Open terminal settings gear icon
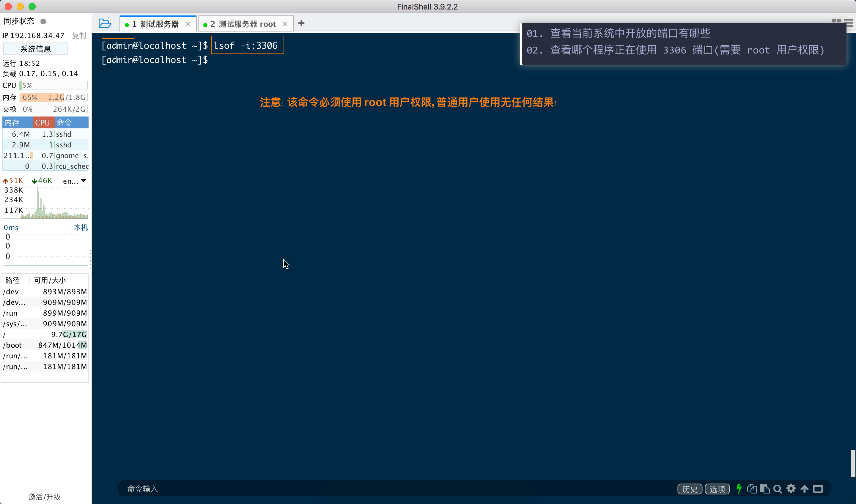This screenshot has height=504, width=856. 791,488
